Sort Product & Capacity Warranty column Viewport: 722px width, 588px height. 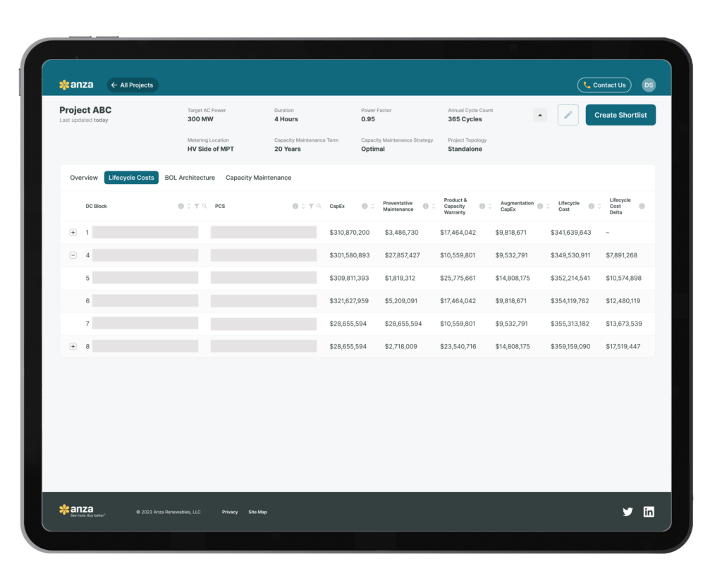491,207
